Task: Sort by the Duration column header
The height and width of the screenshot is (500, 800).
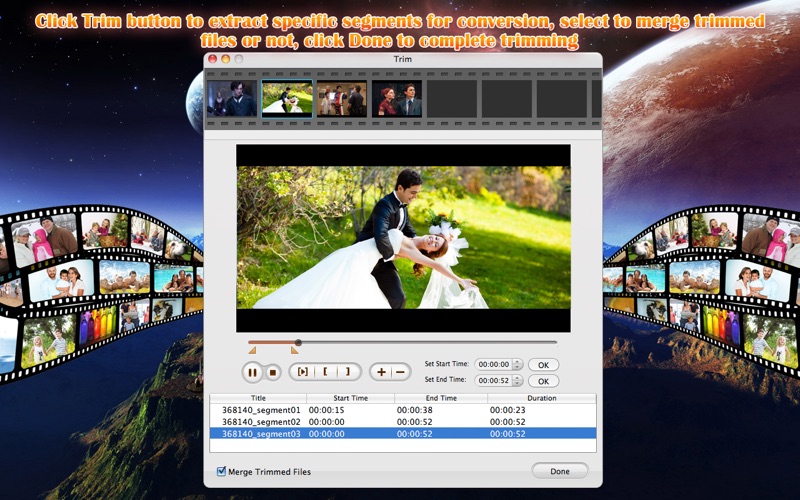Action: coord(542,398)
